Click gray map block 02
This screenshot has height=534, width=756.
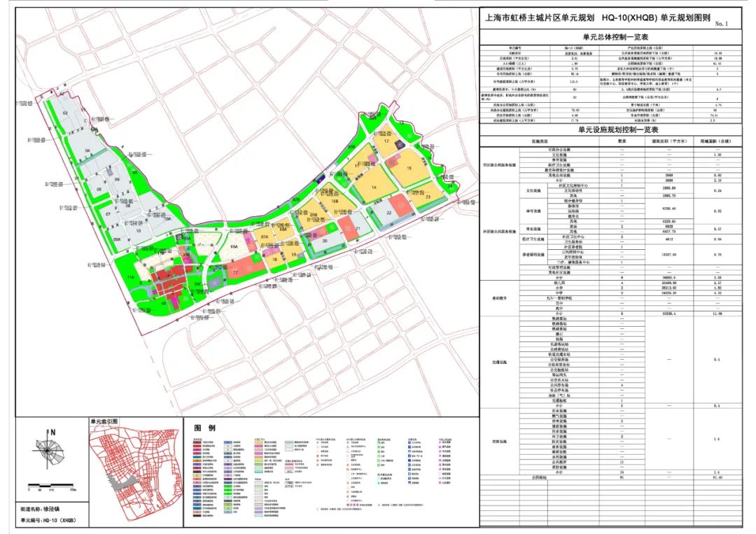65,113
